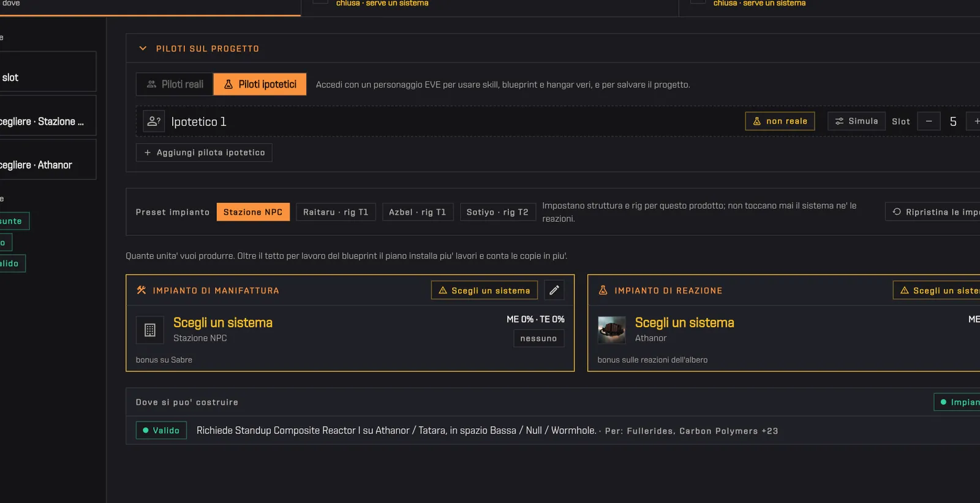
Task: Open Simula settings for Ipotetico 1
Action: [856, 121]
